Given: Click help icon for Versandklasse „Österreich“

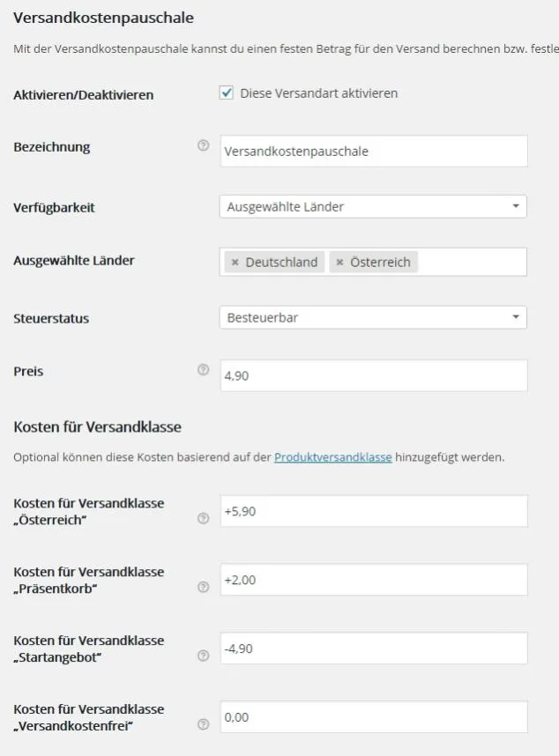Looking at the screenshot, I should tap(204, 518).
